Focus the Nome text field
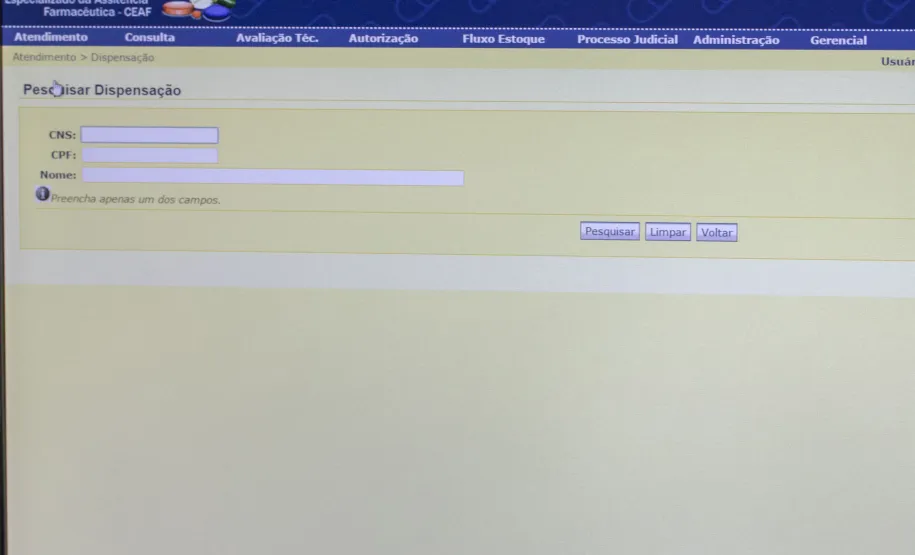Viewport: 915px width, 555px height. click(273, 176)
